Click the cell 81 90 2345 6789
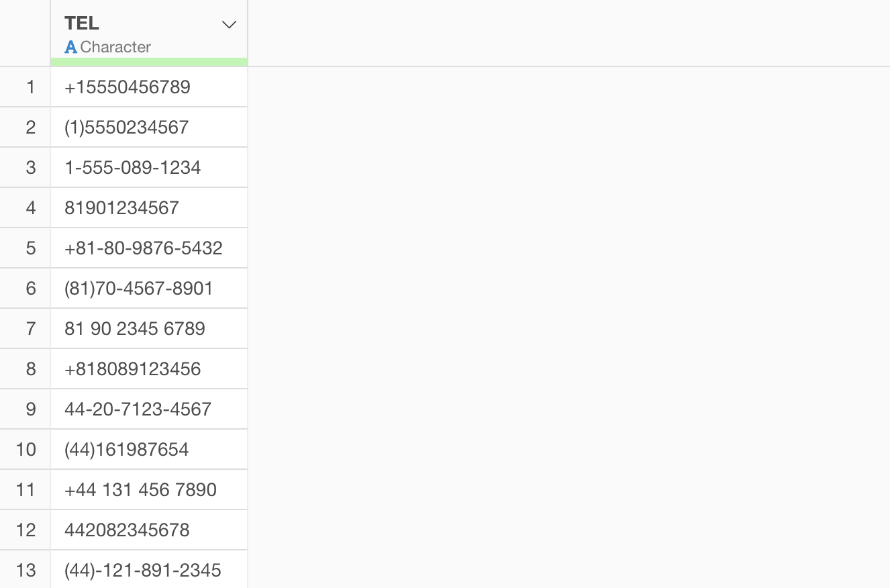Viewport: 890px width, 588px height. 135,329
